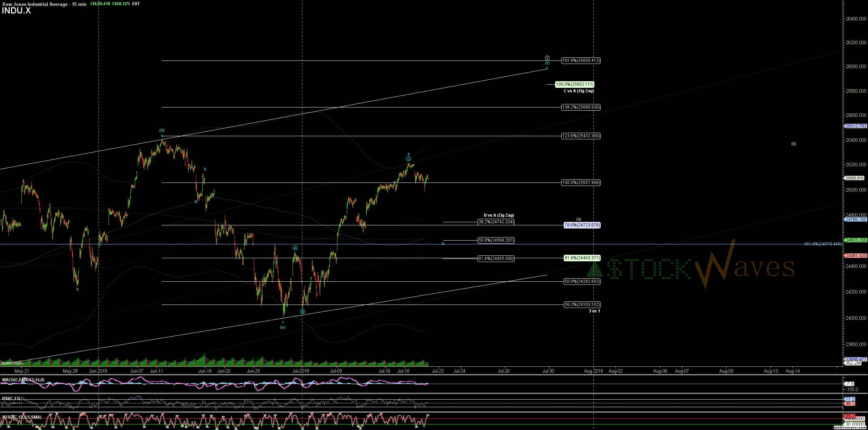Select the 161.8%(26050.412) Fibonacci label
Viewport: 868px width, 430px height.
581,60
